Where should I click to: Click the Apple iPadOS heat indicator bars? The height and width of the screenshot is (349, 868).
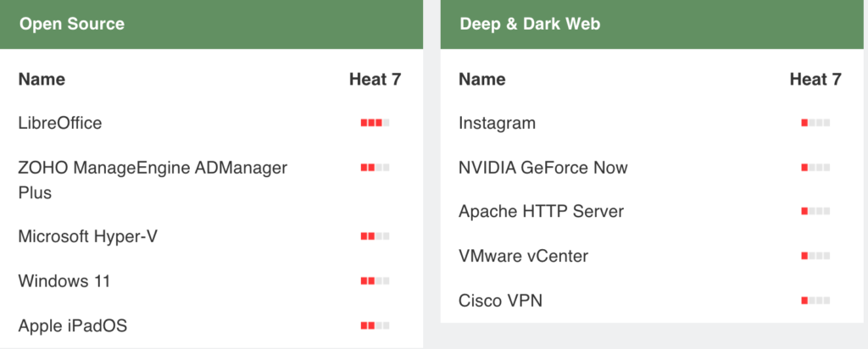pos(375,326)
